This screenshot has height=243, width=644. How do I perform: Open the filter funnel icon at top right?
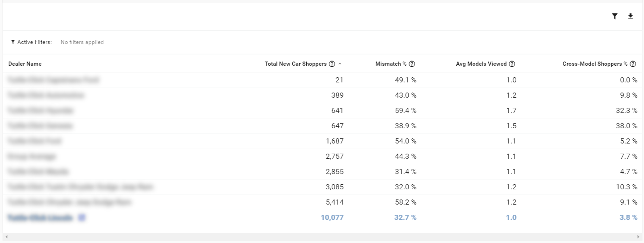[x=615, y=16]
